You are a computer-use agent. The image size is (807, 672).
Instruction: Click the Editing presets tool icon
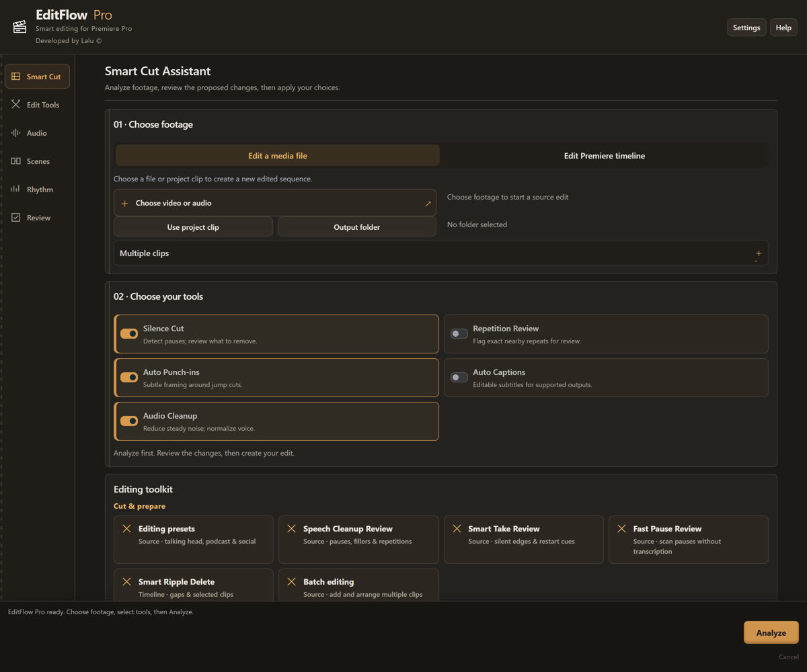point(126,529)
